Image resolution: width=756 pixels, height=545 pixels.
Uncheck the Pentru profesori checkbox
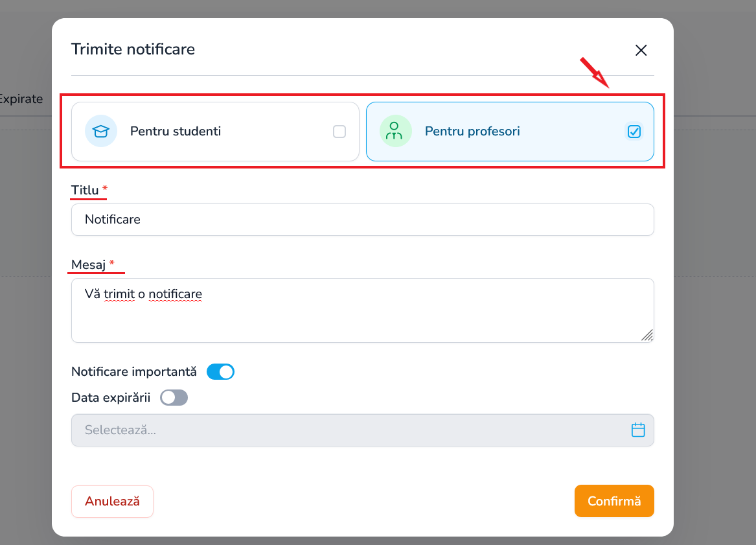pos(634,131)
